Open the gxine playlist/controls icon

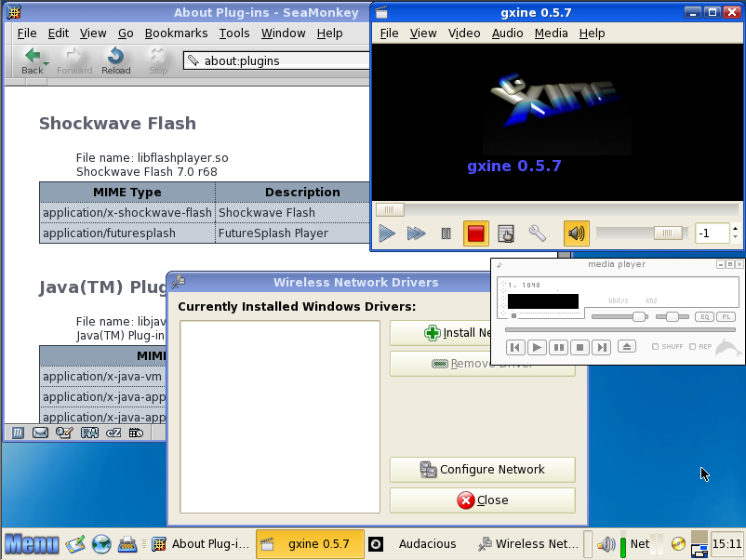click(506, 233)
